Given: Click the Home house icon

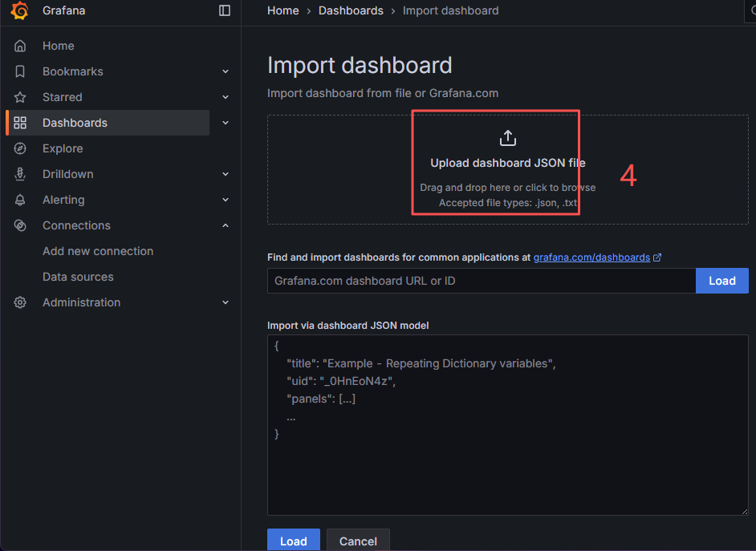Looking at the screenshot, I should click(20, 46).
